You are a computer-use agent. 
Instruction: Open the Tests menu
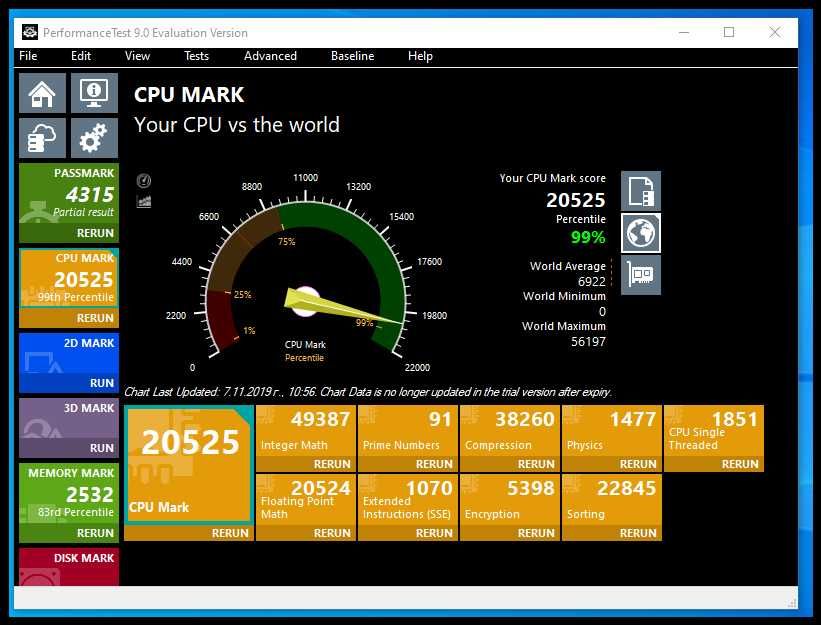196,56
